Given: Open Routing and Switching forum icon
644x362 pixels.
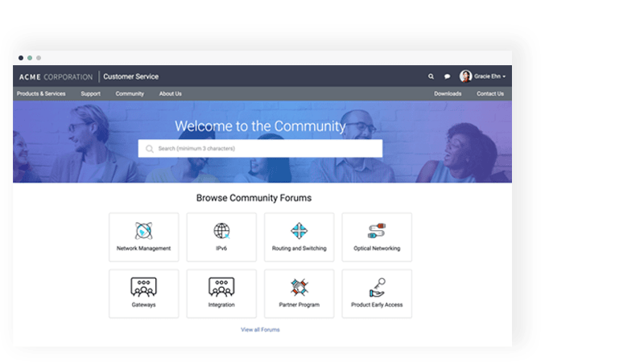Looking at the screenshot, I should (x=299, y=231).
